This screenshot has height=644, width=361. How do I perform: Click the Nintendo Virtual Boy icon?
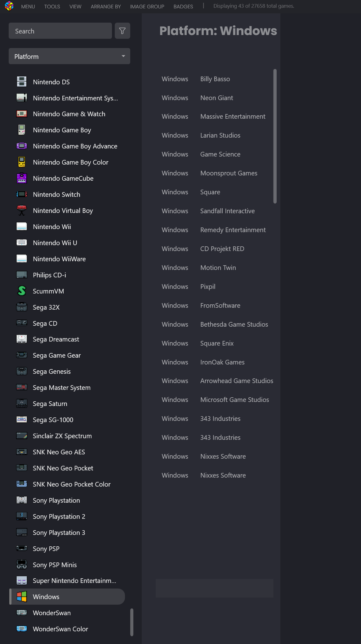[22, 211]
